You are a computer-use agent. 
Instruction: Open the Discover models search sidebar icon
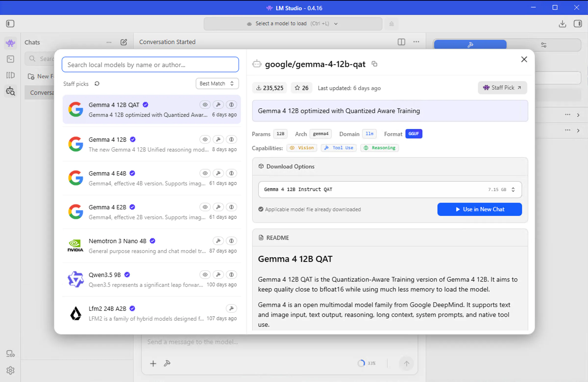pos(10,91)
